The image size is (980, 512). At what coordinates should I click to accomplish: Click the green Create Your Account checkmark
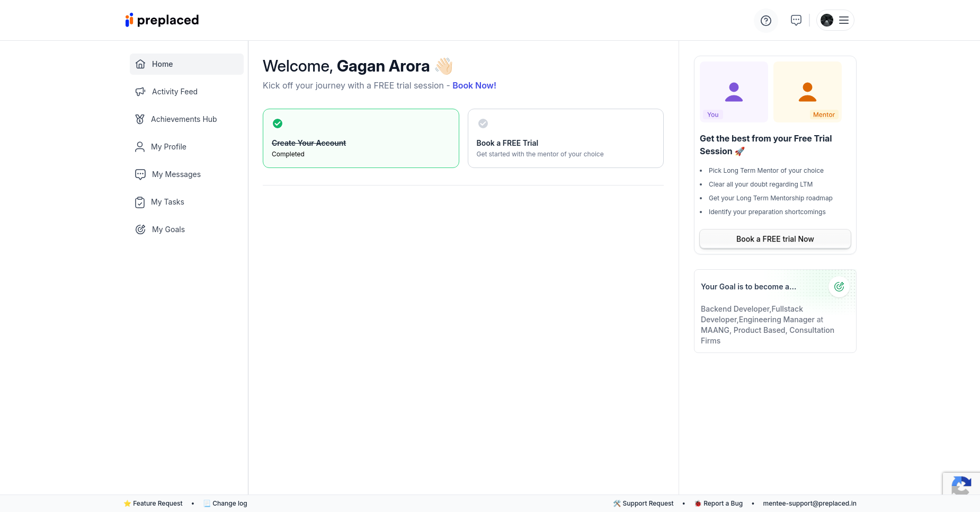pos(278,123)
